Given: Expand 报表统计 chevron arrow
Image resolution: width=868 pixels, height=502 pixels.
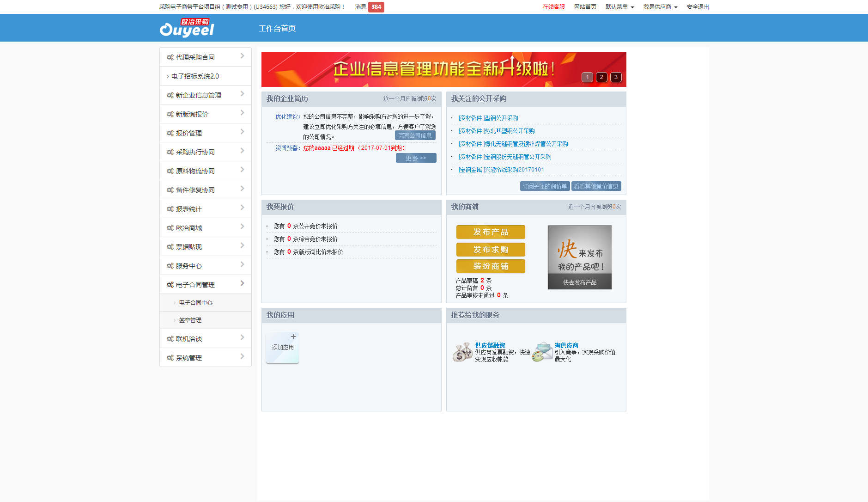Looking at the screenshot, I should 242,208.
